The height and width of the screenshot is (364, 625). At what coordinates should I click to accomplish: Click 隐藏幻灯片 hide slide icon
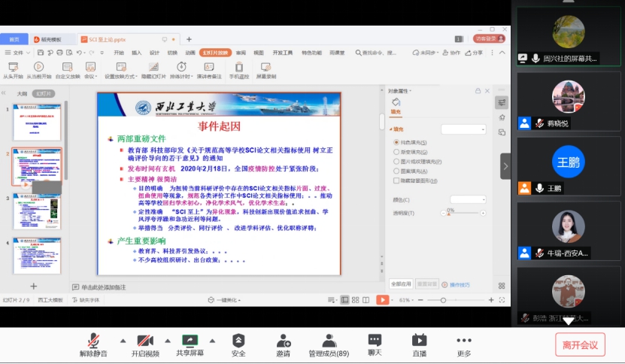pos(153,67)
